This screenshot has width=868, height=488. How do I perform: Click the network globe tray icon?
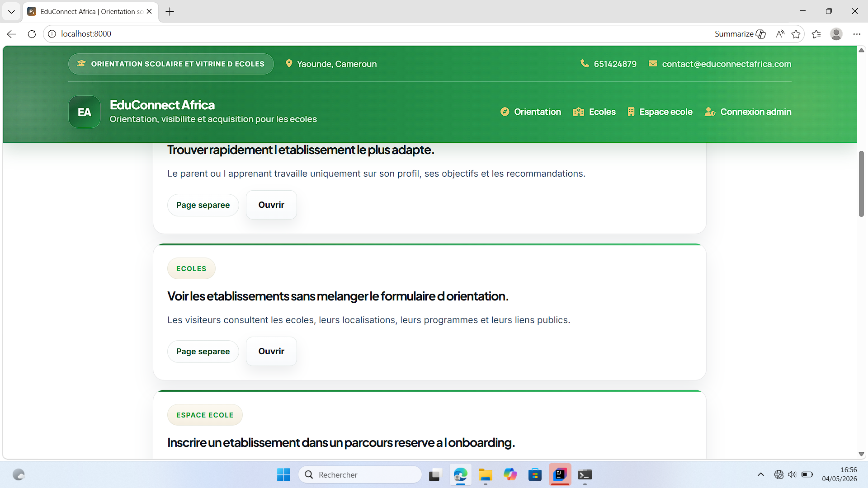[x=778, y=474]
